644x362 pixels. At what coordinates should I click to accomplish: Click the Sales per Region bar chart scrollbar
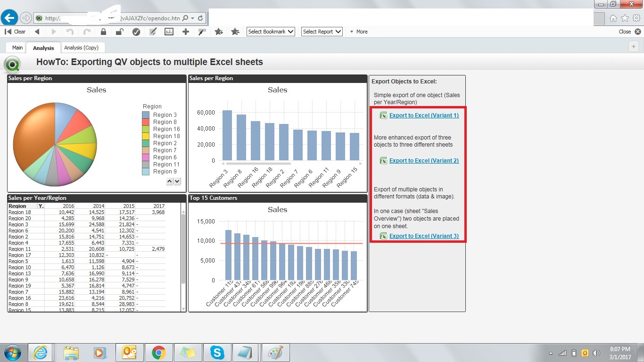(258, 164)
